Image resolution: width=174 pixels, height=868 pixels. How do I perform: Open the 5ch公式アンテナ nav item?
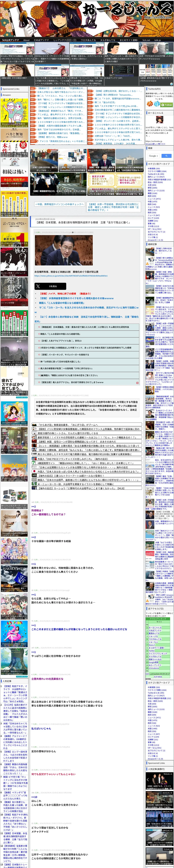point(11,40)
